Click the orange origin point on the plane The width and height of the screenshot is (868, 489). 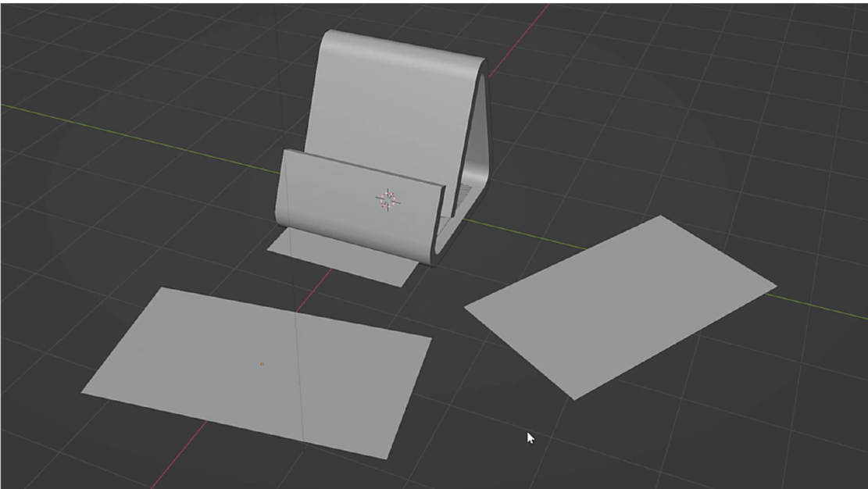click(262, 364)
